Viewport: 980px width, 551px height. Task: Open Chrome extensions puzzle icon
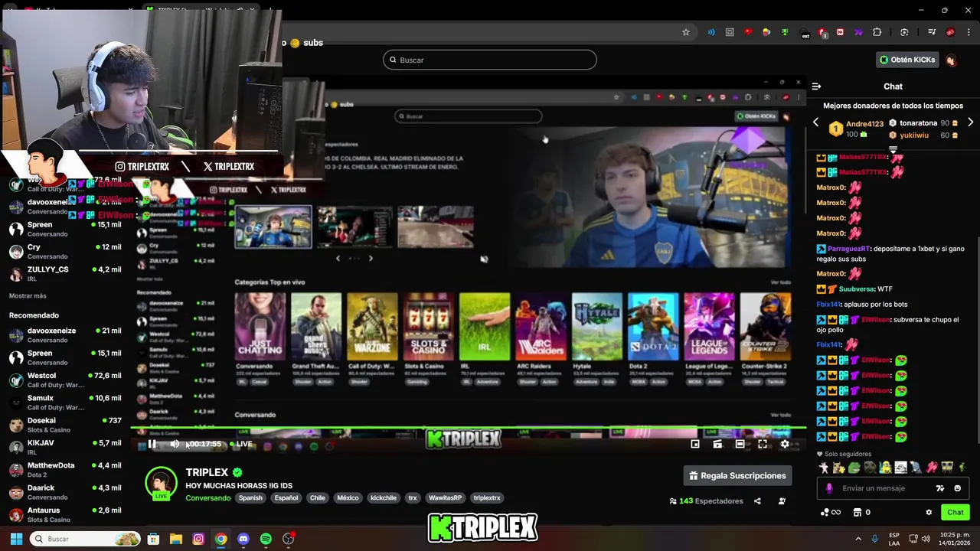coord(877,32)
